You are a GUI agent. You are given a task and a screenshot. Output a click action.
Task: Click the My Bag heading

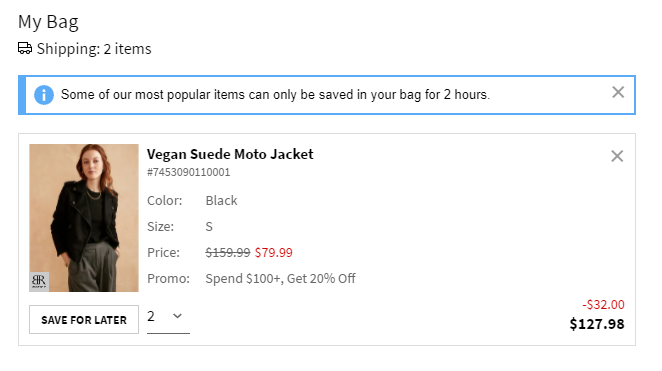pyautogui.click(x=48, y=22)
